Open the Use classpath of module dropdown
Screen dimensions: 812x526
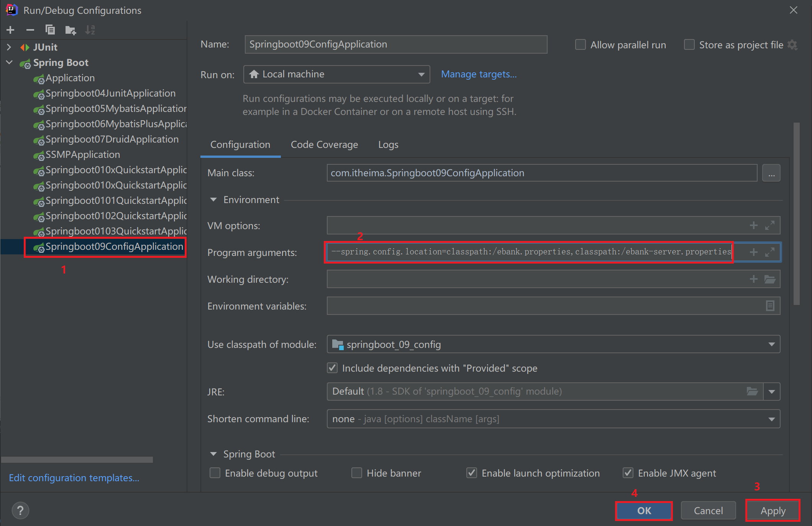click(x=553, y=344)
